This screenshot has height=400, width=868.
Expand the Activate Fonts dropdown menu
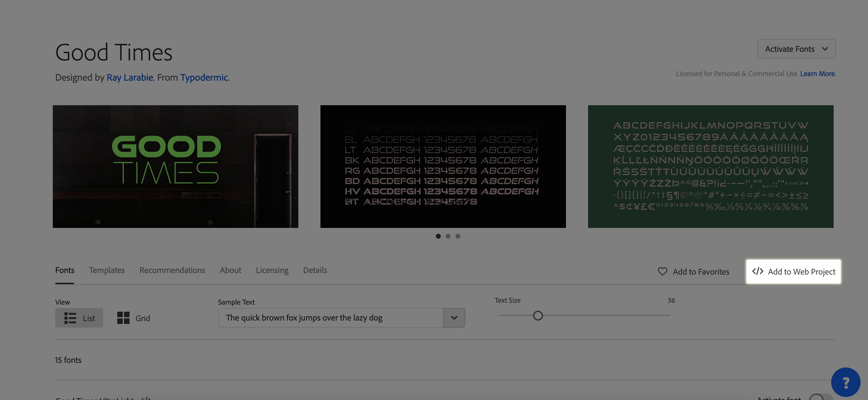pyautogui.click(x=826, y=49)
